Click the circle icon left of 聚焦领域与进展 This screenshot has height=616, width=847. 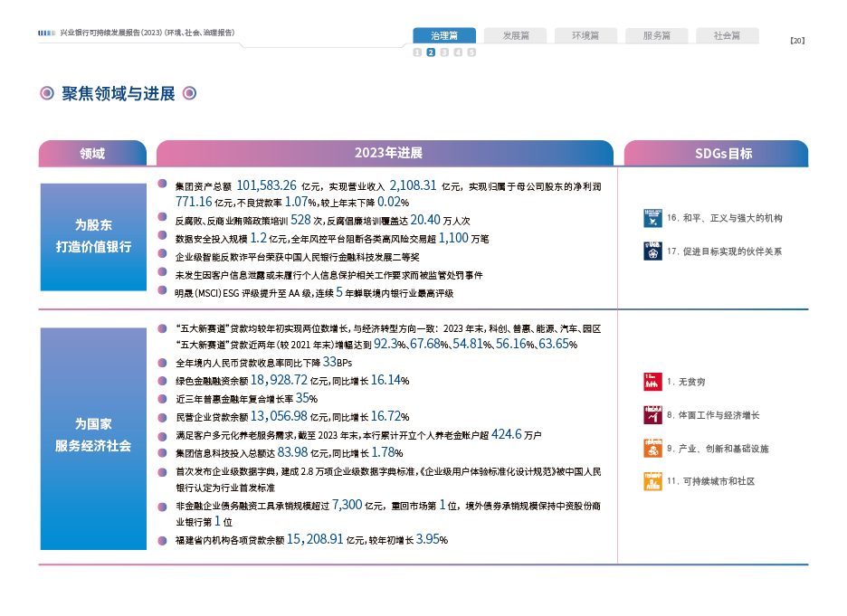pyautogui.click(x=46, y=93)
